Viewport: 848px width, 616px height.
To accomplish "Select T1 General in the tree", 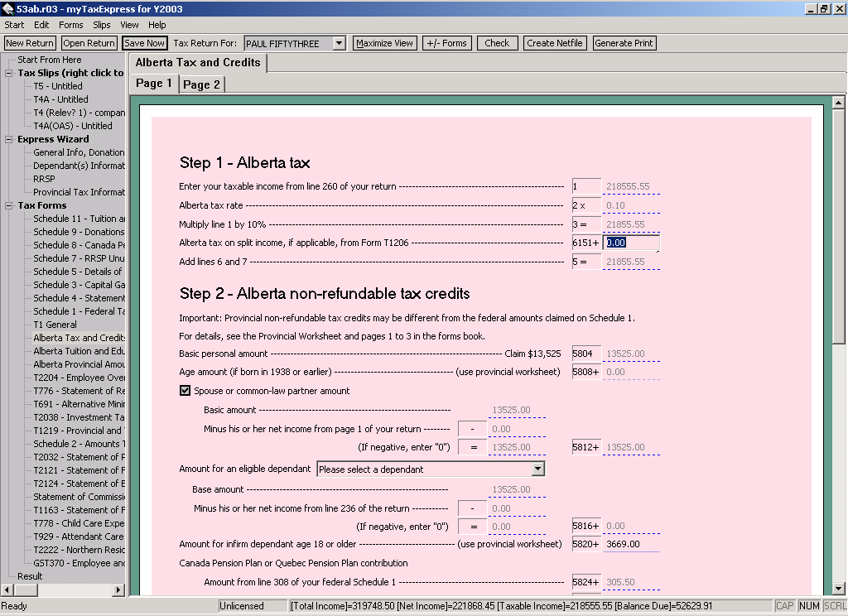I will 55,325.
